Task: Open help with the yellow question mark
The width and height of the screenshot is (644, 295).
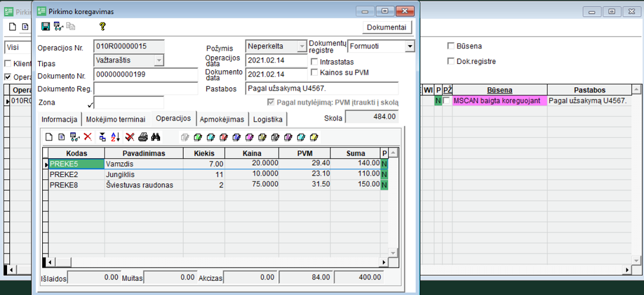Action: click(103, 27)
